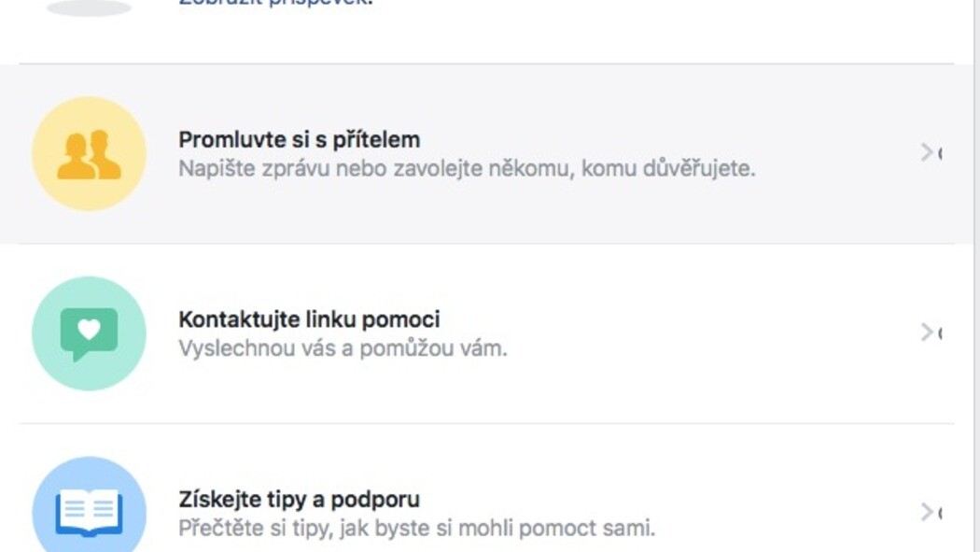This screenshot has height=552, width=980.
Task: Select the 'Promluvte si s přítelem' heading
Action: [x=299, y=139]
